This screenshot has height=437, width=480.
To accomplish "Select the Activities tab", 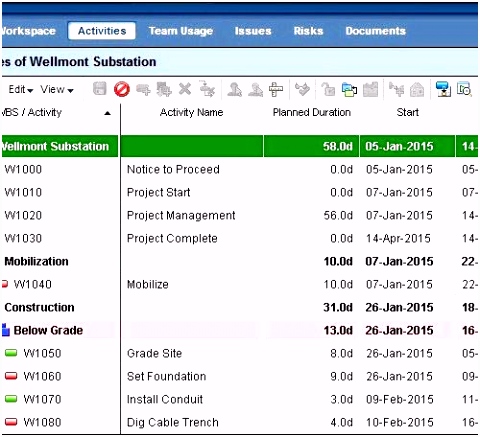I will pos(102,31).
